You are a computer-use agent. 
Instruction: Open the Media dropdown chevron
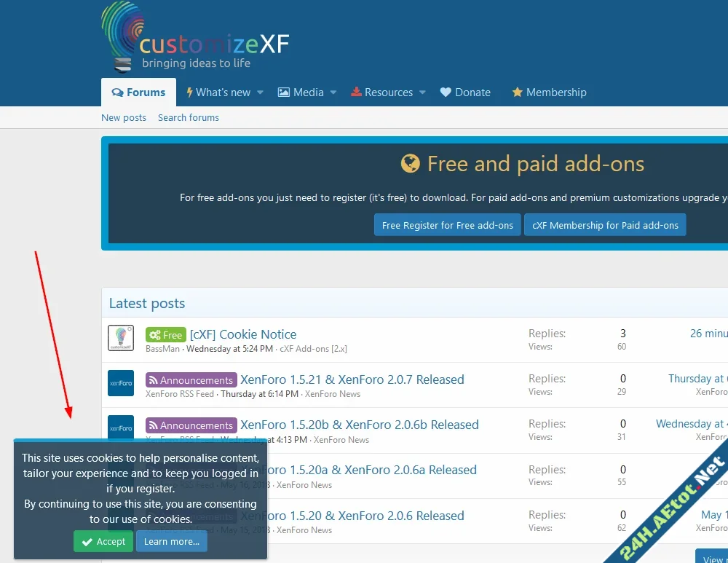(x=333, y=92)
